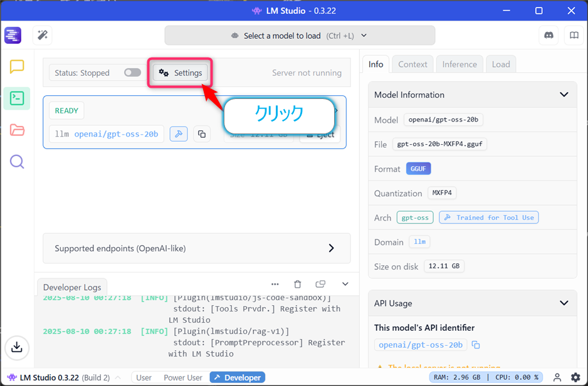Click the MXFP4 quantization value
The height and width of the screenshot is (386, 588).
(x=442, y=193)
